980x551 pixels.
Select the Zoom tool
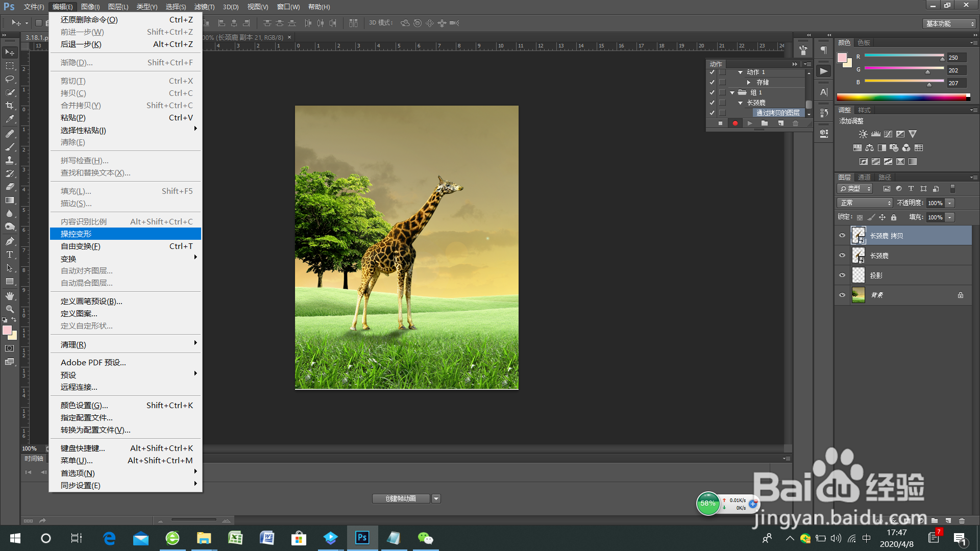pyautogui.click(x=10, y=309)
